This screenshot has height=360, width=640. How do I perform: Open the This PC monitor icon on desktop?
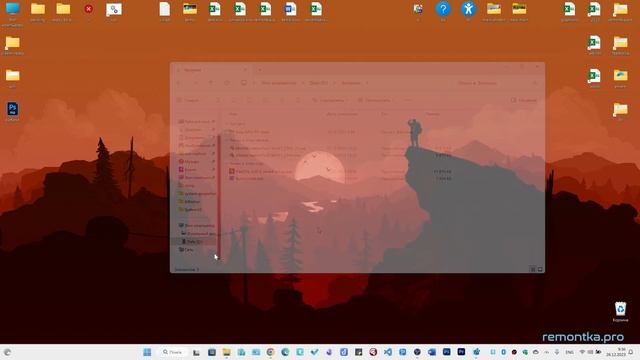click(13, 9)
